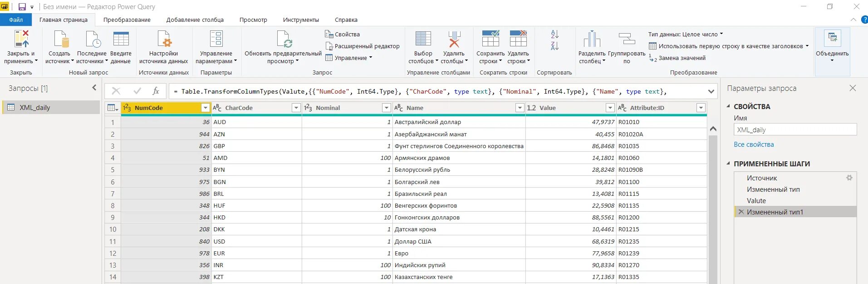
Task: Open the Файл tab
Action: pos(16,20)
